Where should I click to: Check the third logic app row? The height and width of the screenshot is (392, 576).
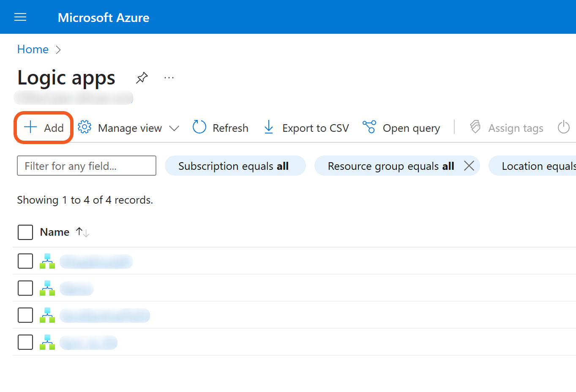click(25, 315)
